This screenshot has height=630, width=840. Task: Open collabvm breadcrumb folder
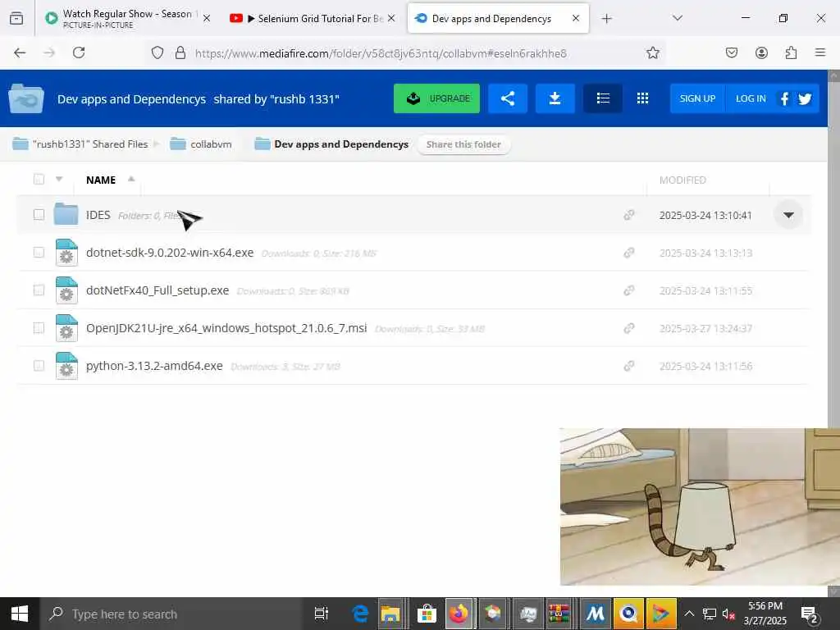201,144
